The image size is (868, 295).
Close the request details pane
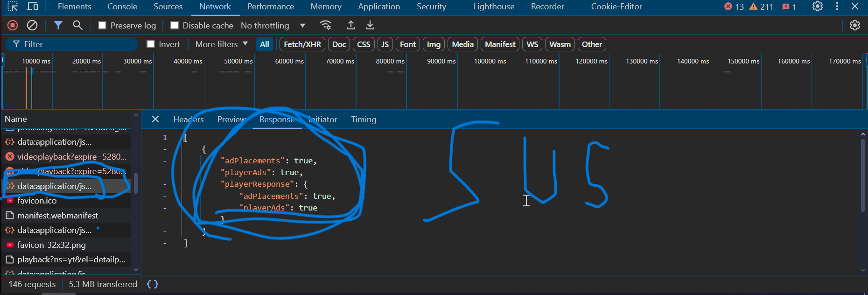[x=155, y=119]
